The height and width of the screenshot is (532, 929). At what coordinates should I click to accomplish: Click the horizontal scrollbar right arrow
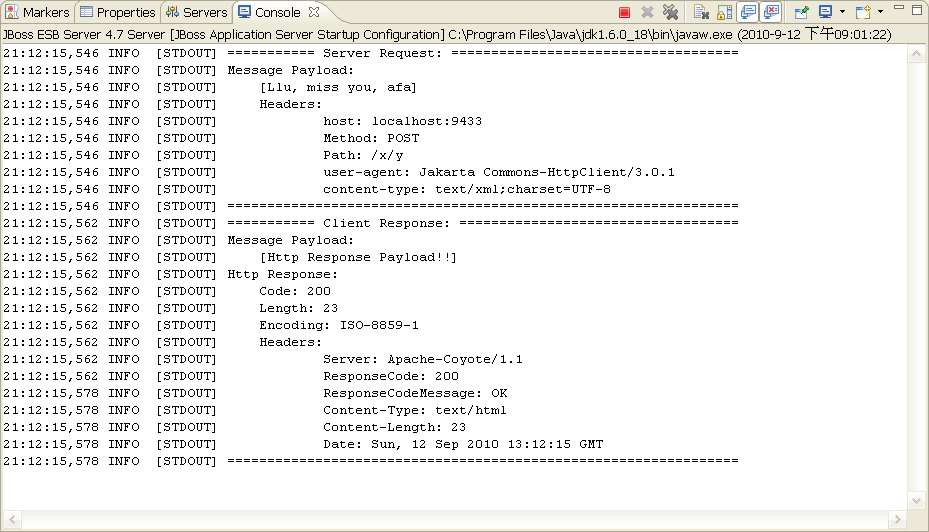[x=898, y=520]
